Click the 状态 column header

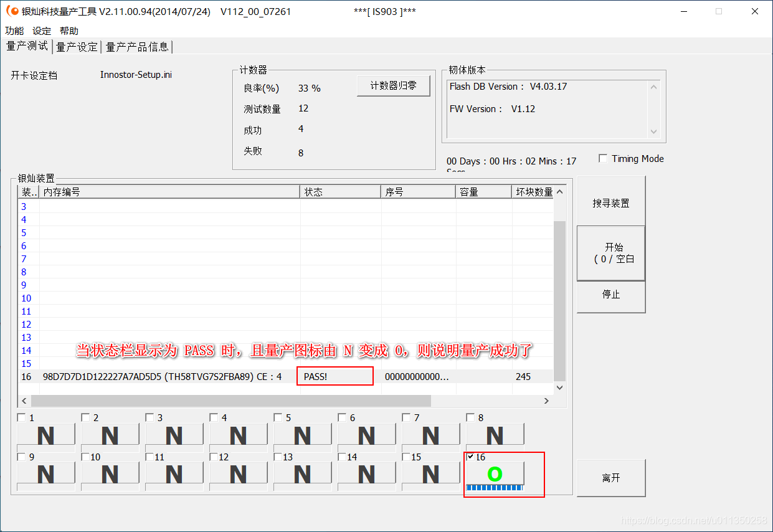coord(341,192)
